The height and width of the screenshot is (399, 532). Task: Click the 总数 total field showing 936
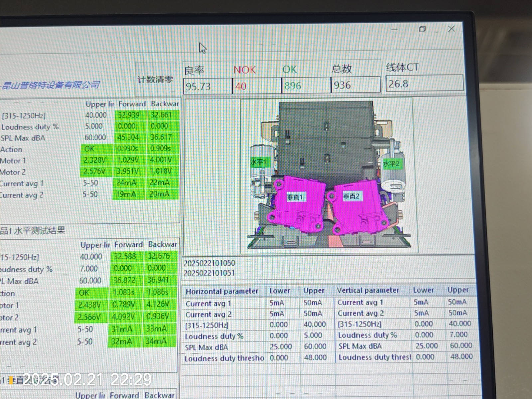355,85
